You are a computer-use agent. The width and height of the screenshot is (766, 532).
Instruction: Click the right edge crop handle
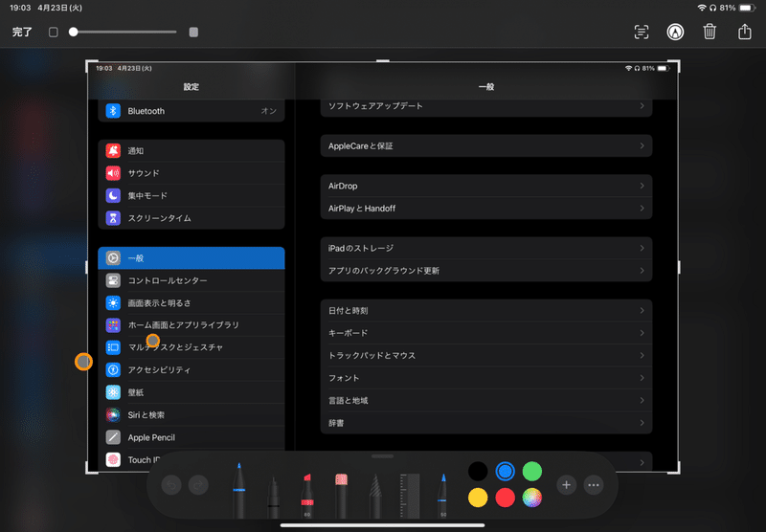click(679, 267)
